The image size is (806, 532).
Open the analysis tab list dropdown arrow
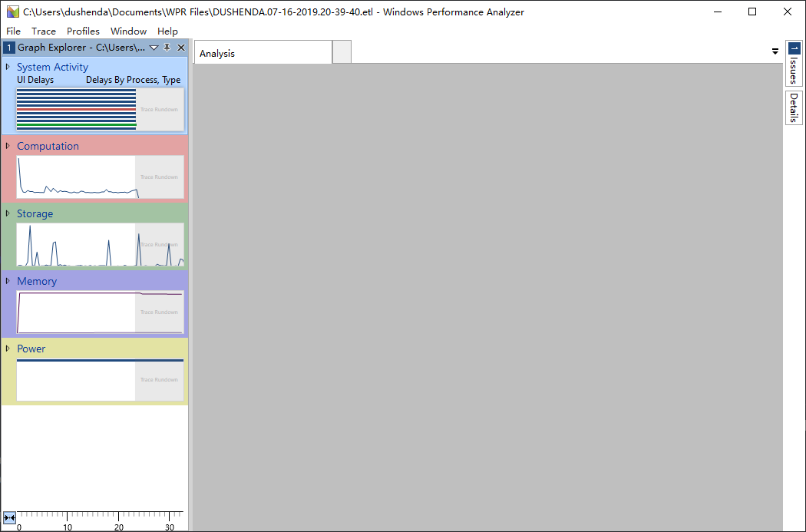775,51
